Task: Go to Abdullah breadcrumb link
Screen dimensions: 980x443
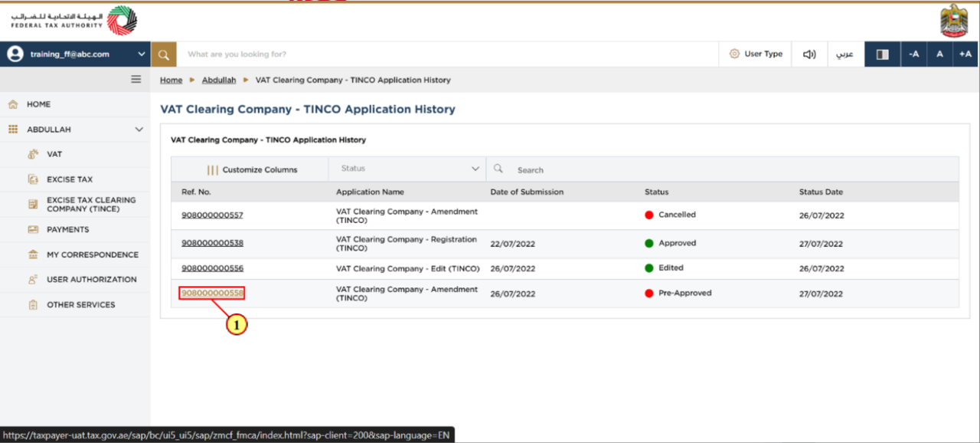Action: tap(219, 80)
